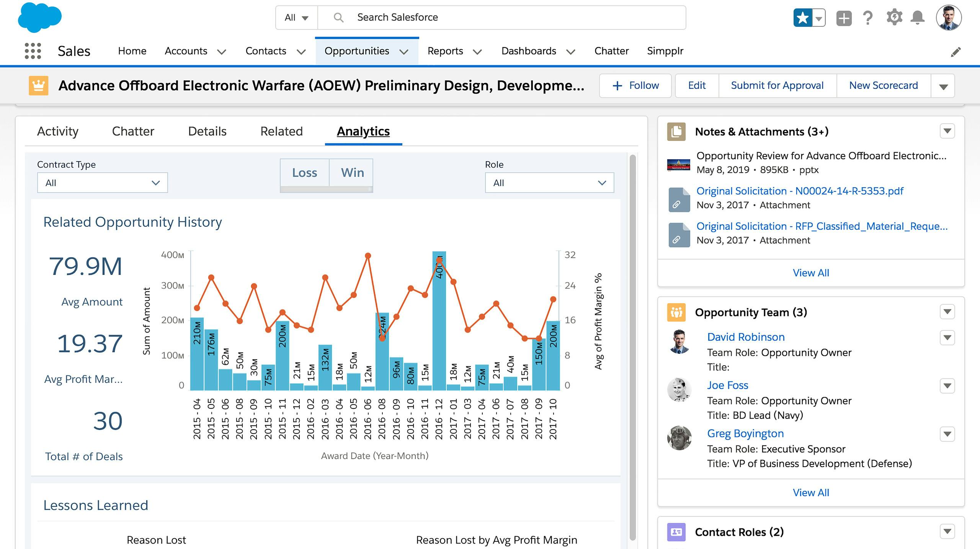Viewport: 980px width, 549px height.
Task: Open Greg Boyington's profile link
Action: [745, 433]
